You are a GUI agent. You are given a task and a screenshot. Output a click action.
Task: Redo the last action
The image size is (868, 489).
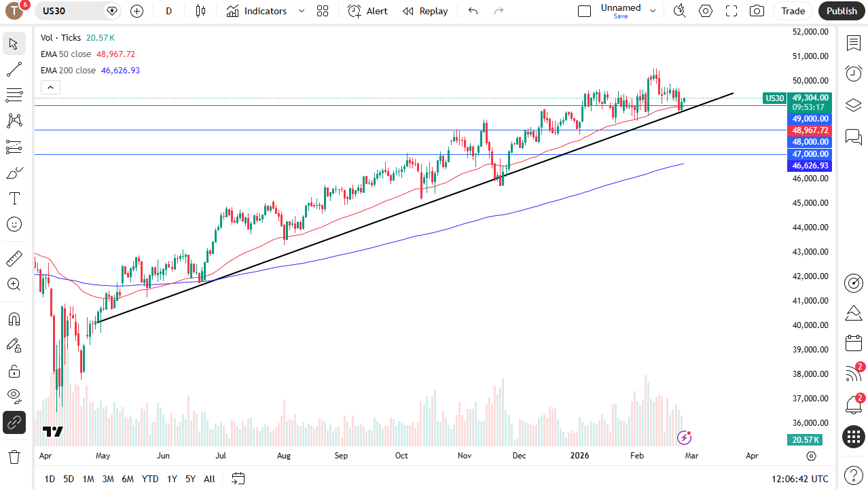click(499, 11)
